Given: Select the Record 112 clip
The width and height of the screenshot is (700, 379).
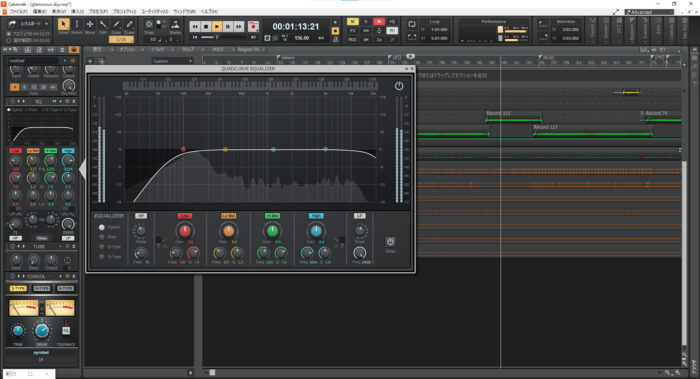Looking at the screenshot, I should click(x=513, y=117).
